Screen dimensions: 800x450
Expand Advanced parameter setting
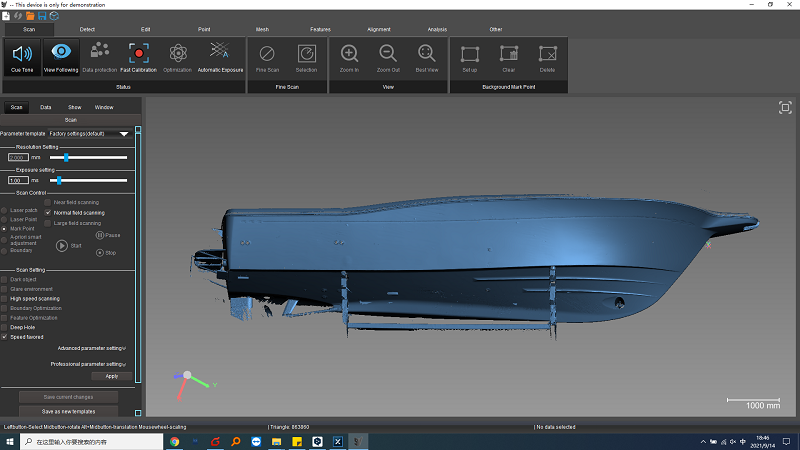coord(91,348)
